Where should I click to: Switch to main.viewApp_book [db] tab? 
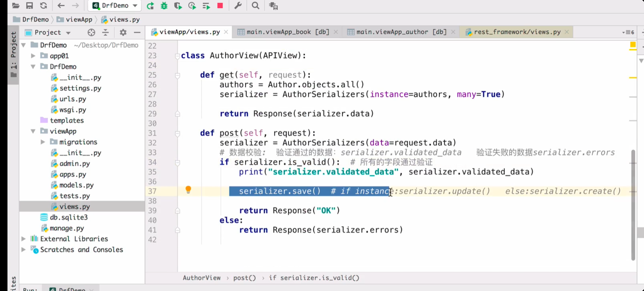coord(287,32)
